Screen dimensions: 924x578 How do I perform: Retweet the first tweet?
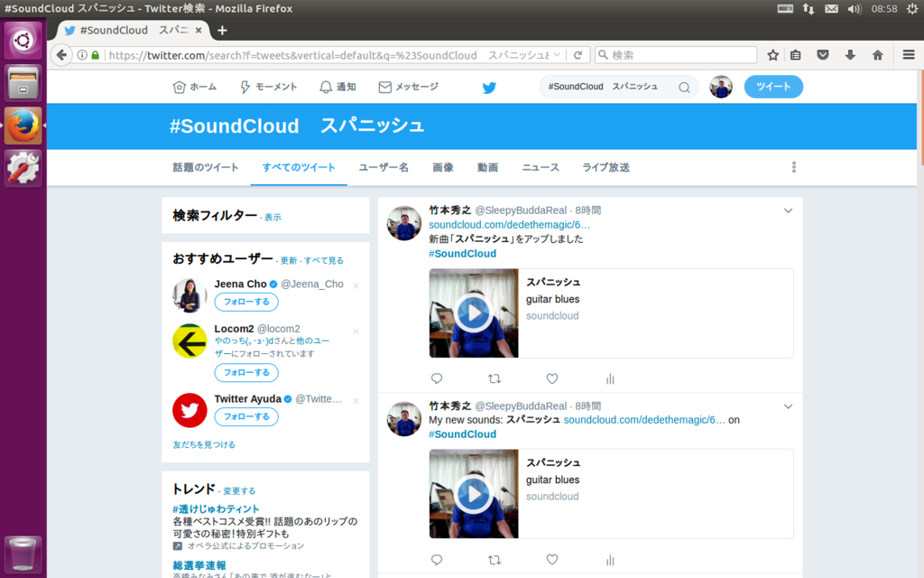pyautogui.click(x=494, y=378)
